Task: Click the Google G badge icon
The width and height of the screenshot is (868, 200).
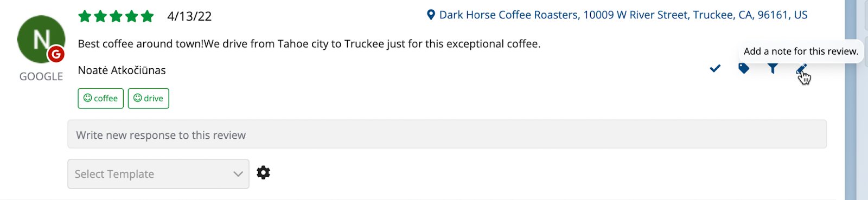Action: pos(56,54)
